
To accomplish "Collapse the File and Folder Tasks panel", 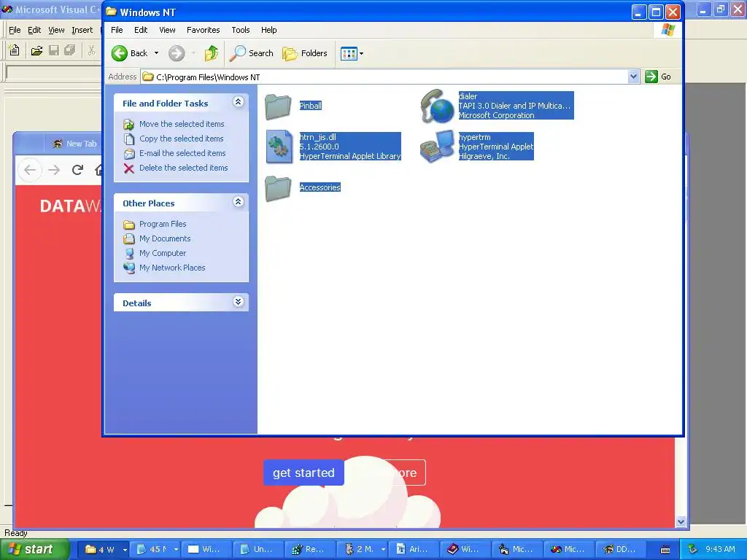I will [x=239, y=102].
